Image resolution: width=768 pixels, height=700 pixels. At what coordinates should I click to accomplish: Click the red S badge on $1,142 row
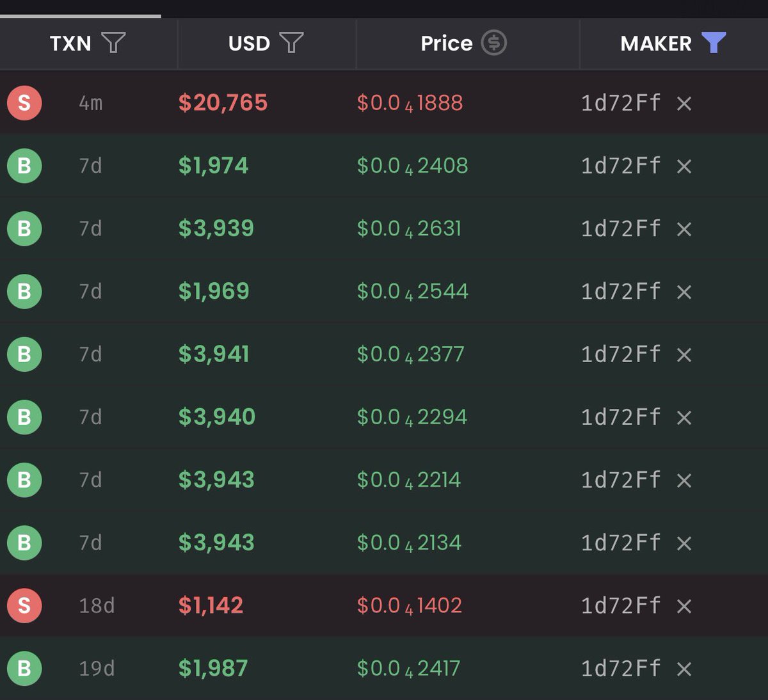point(24,605)
